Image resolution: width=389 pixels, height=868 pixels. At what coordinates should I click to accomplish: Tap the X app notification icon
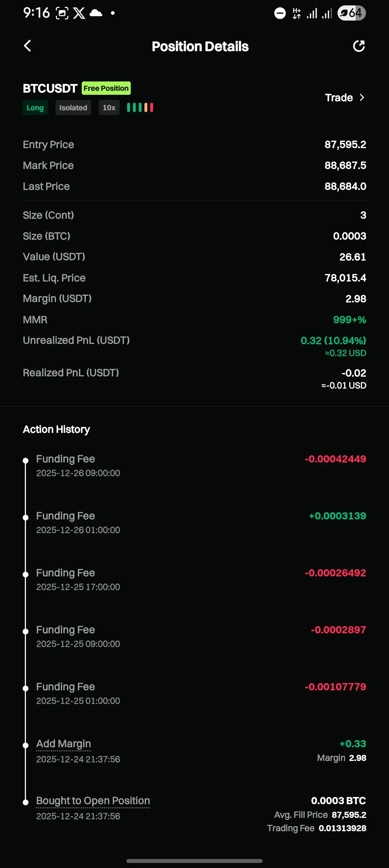click(79, 13)
